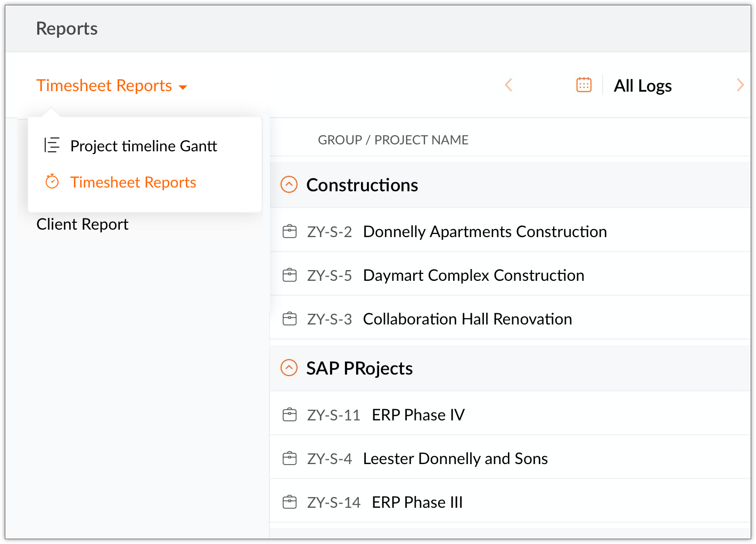Click the stopwatch icon beside Timesheet Reports

[52, 182]
